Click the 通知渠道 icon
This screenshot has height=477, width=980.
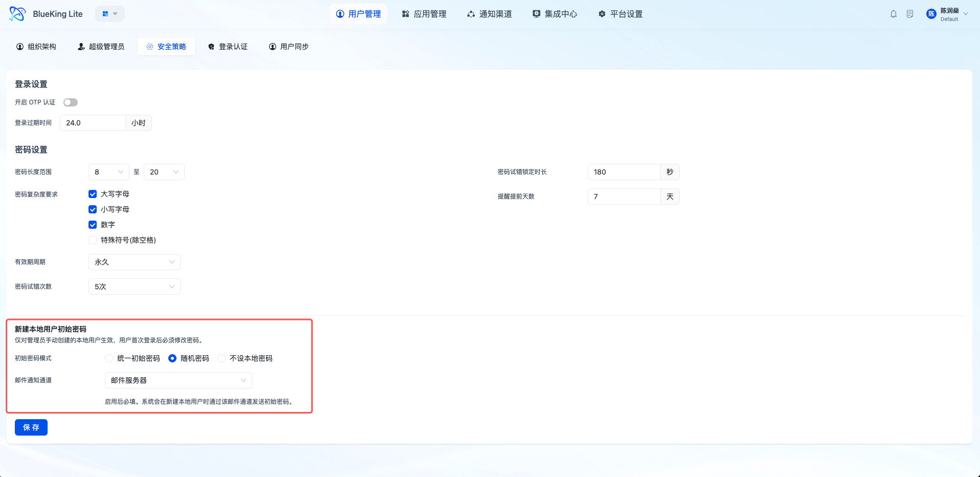coord(471,14)
